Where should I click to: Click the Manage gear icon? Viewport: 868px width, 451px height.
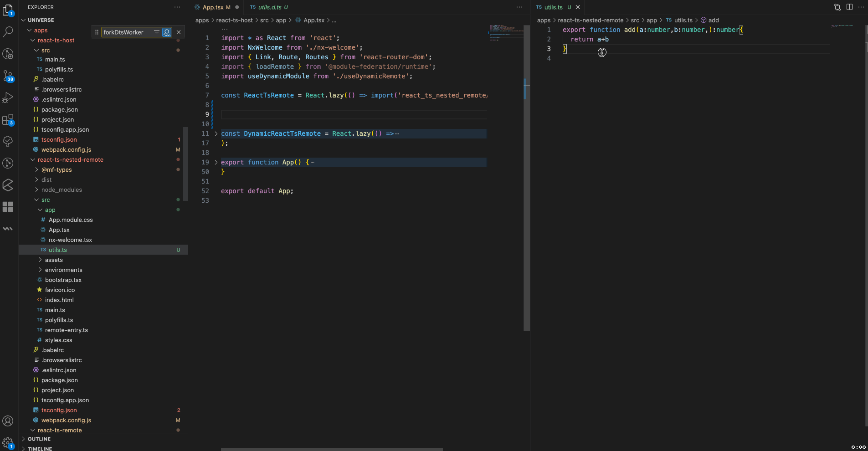pyautogui.click(x=8, y=442)
